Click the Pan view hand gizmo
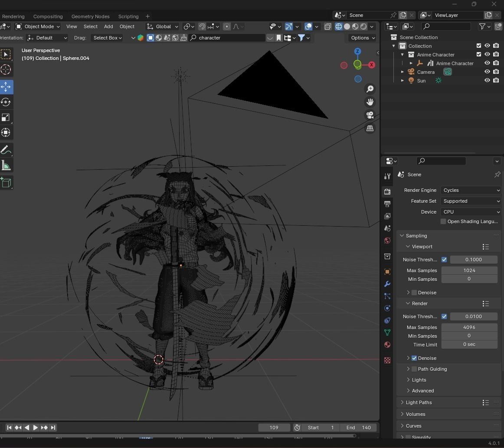The height and width of the screenshot is (448, 504). [370, 102]
